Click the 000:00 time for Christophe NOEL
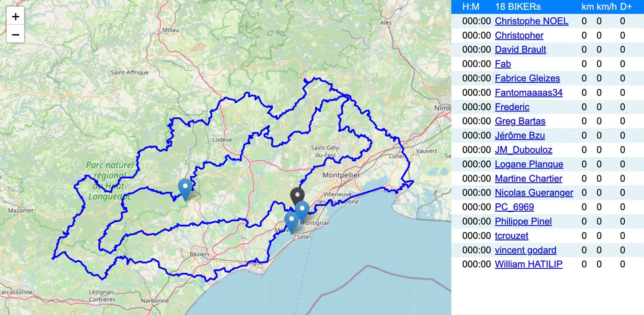 [x=477, y=21]
